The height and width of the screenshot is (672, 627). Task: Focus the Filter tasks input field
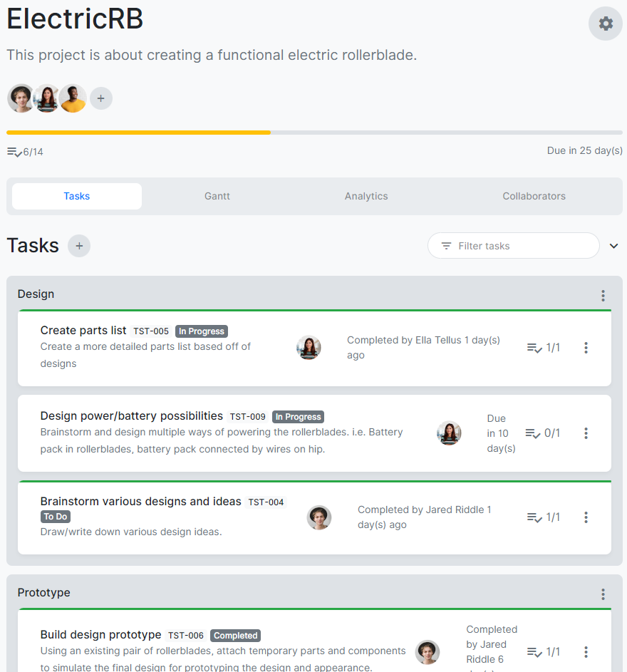click(520, 246)
